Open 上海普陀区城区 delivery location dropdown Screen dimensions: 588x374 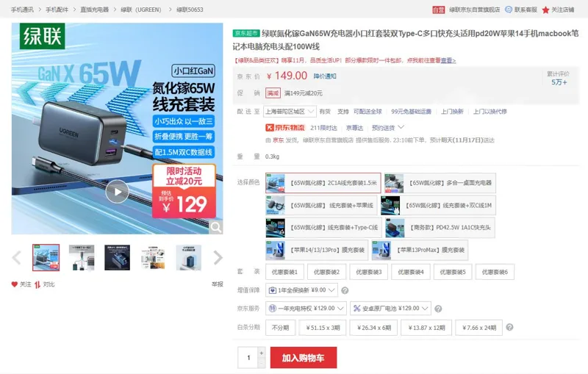click(290, 112)
